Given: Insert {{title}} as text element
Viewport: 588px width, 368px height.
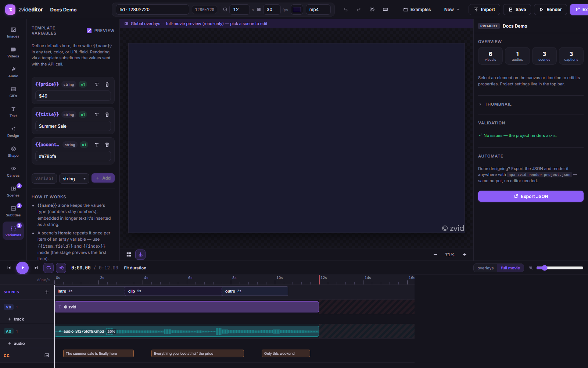Looking at the screenshot, I should pos(97,115).
